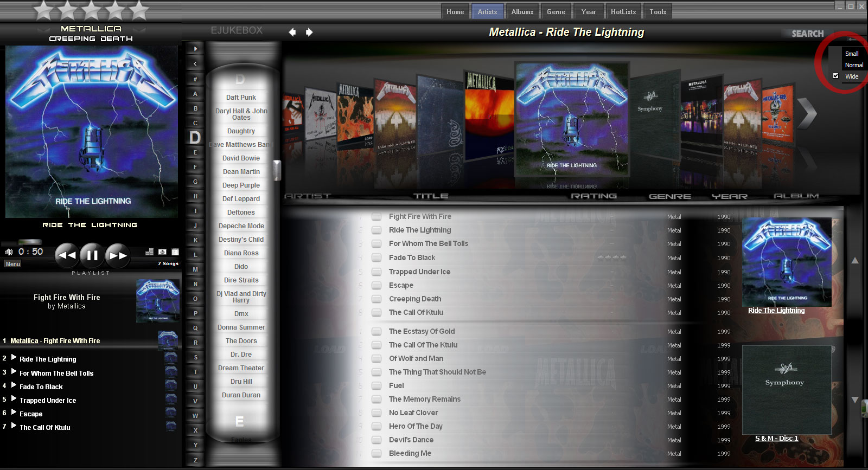Click the right arrow atop the alphabet bar
The image size is (868, 470).
(195, 49)
